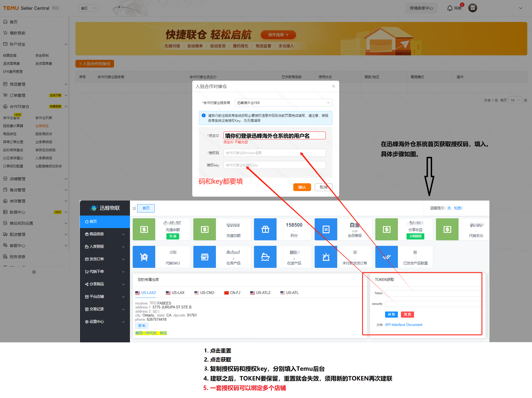Viewport: 532px width, 398px height.
Task: Click the 商品管理 icon
Action: click(x=5, y=84)
